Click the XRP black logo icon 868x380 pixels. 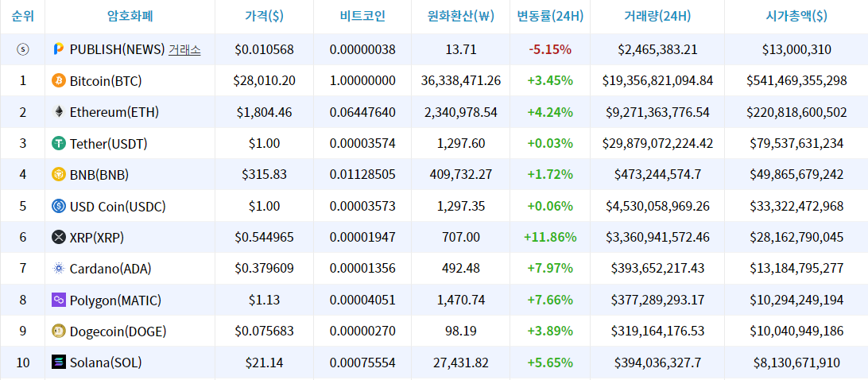[58, 237]
